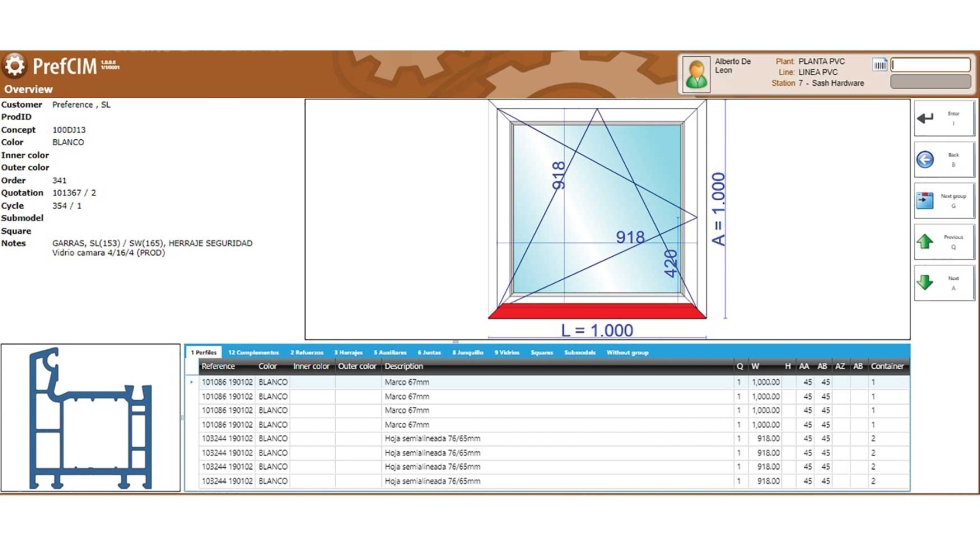Viewport: 980px width, 560px height.
Task: Click the Enter arrow button
Action: (x=943, y=119)
